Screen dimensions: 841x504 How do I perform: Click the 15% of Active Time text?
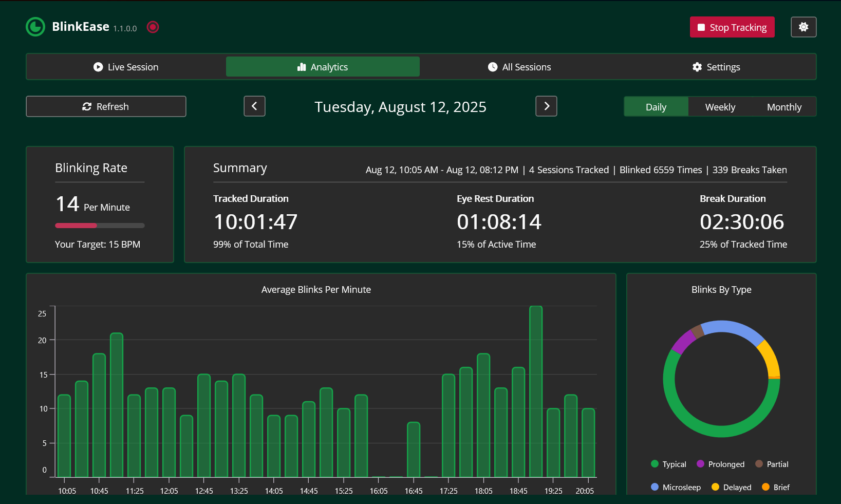[x=496, y=245]
